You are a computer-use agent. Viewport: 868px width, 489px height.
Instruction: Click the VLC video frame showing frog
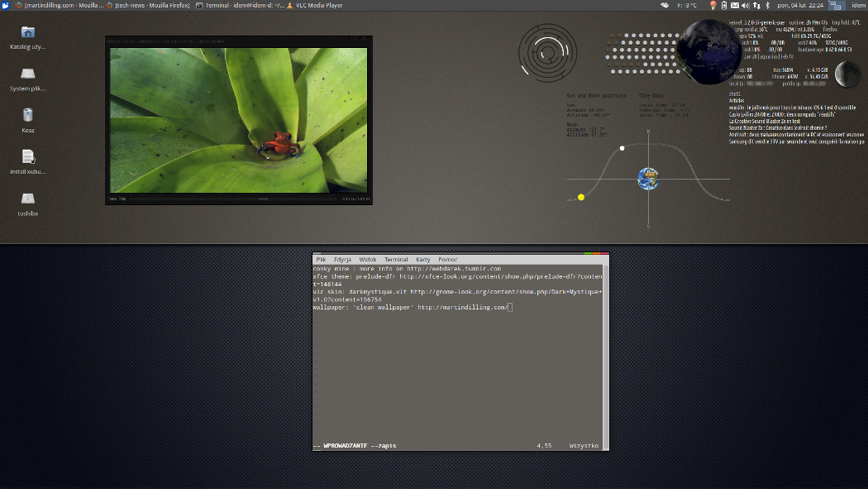[239, 120]
